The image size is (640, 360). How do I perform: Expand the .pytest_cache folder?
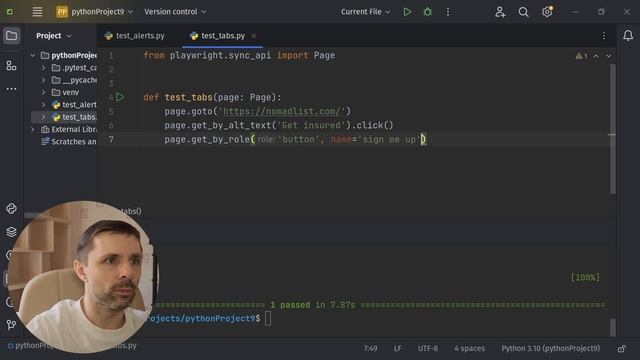[43, 68]
